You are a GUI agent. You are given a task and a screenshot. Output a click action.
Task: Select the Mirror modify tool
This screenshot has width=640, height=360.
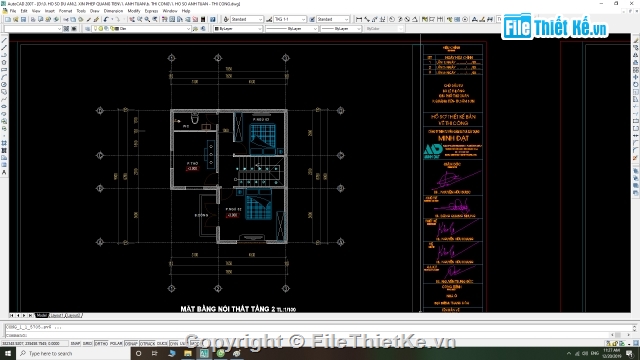tap(636, 56)
